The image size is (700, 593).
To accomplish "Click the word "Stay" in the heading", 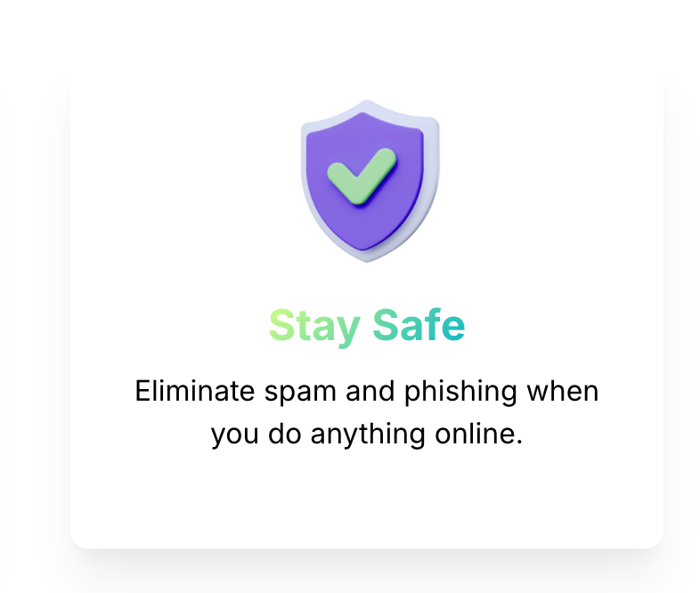I will pyautogui.click(x=314, y=327).
